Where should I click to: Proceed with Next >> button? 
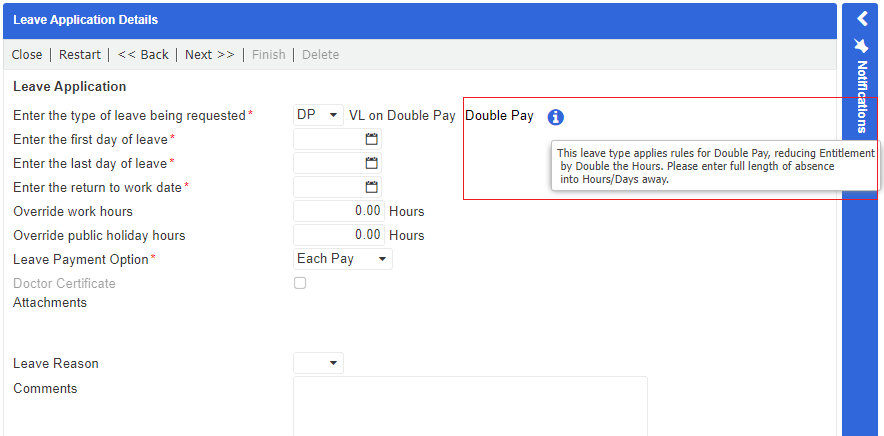point(210,54)
